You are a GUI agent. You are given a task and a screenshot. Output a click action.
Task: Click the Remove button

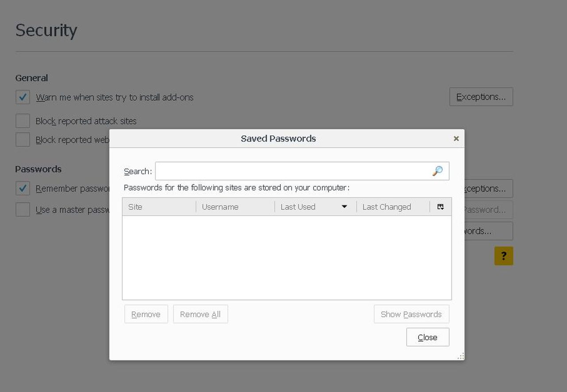[146, 314]
